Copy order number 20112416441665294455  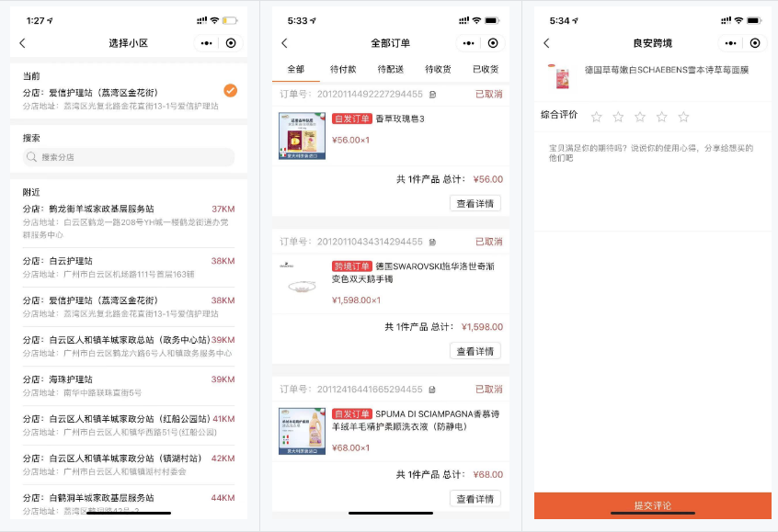[x=432, y=390]
